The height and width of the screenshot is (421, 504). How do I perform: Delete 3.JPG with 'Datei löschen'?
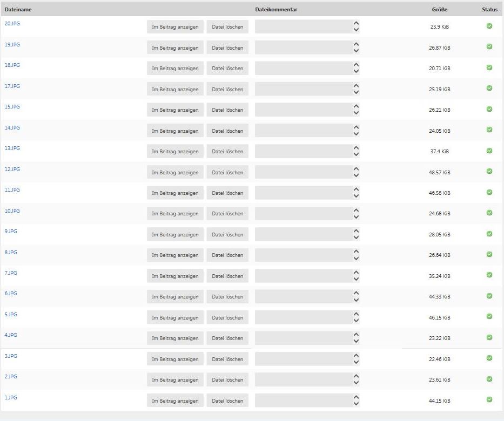[x=227, y=359]
